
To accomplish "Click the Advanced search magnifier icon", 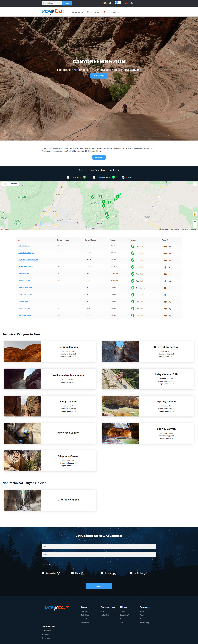I will tap(117, 12).
